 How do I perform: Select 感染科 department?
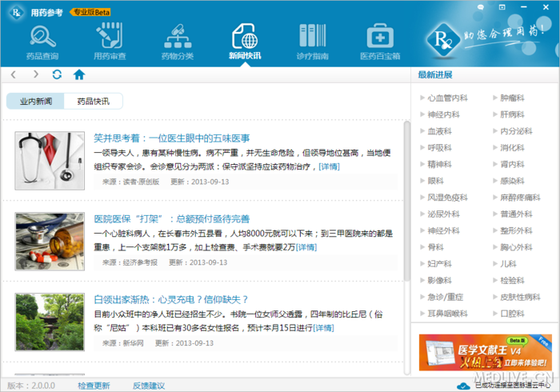pos(509,181)
